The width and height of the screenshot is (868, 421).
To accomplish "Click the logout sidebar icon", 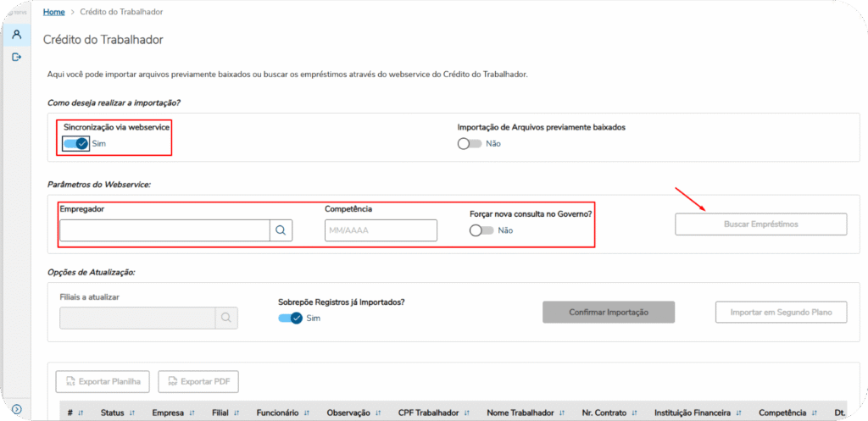I will tap(17, 57).
